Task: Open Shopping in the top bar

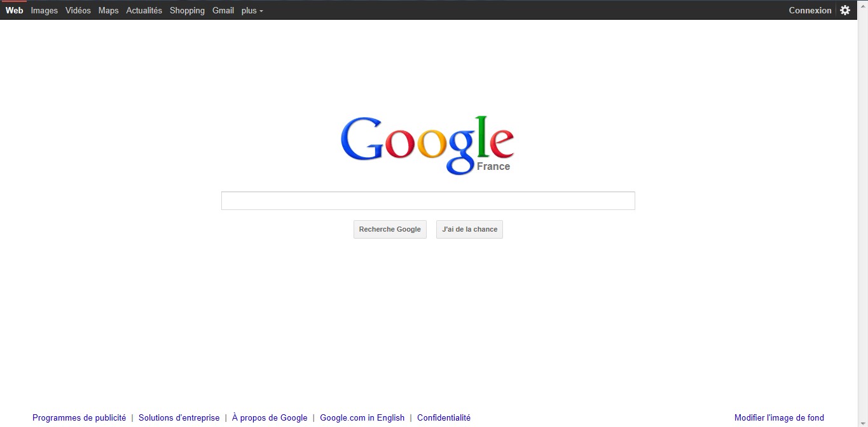Action: tap(187, 10)
